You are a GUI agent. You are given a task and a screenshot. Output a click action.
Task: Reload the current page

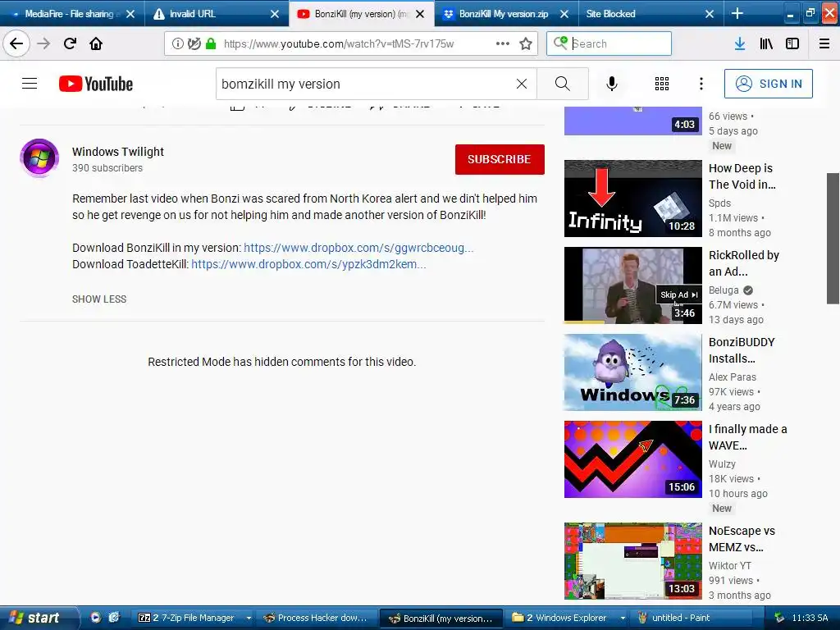pos(70,43)
